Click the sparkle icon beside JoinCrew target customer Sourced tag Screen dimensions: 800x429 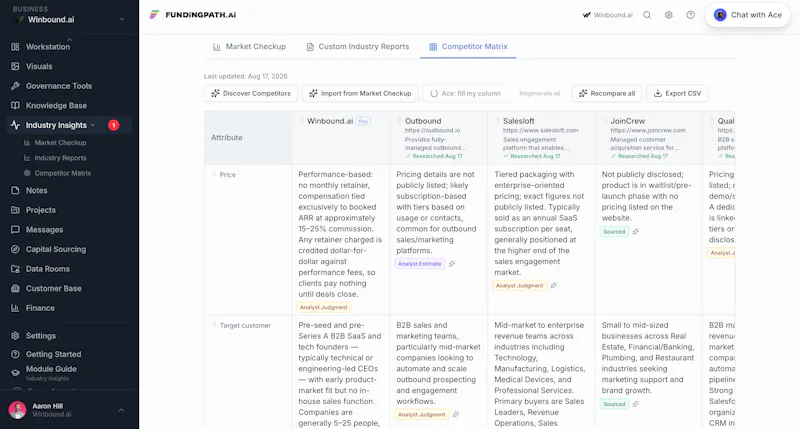pos(635,404)
